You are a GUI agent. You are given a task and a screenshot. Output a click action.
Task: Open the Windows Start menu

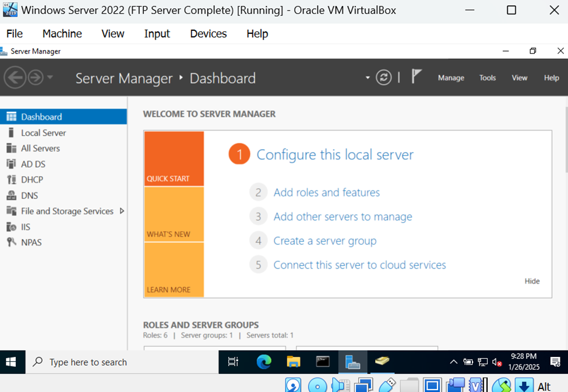pos(11,362)
